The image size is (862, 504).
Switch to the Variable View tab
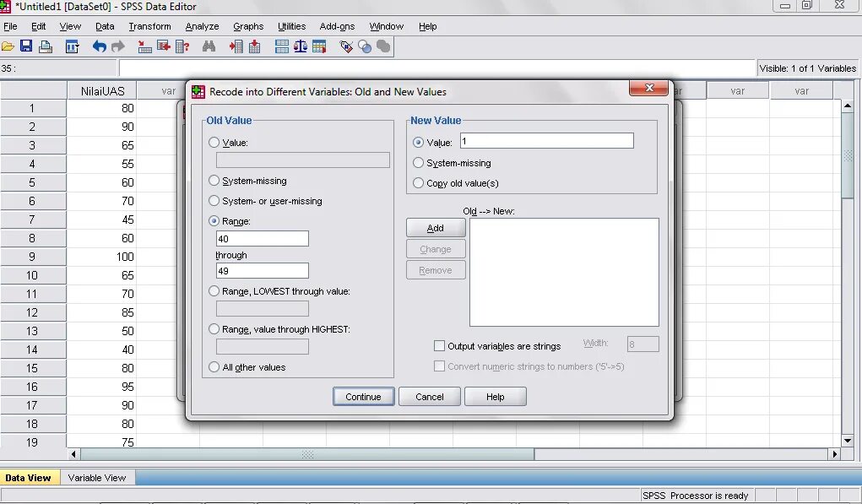point(97,478)
